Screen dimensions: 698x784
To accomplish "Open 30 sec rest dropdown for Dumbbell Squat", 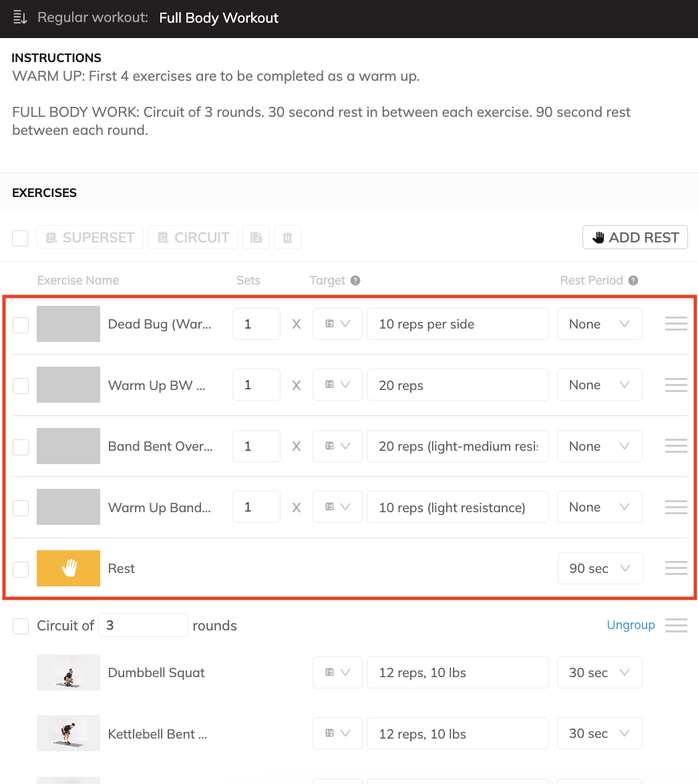I will pos(600,672).
